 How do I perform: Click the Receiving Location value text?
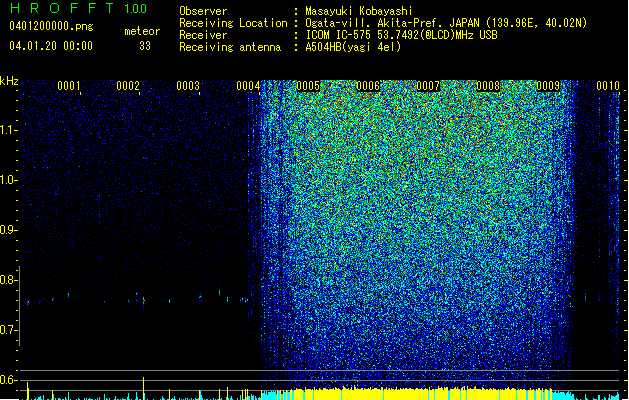click(446, 23)
